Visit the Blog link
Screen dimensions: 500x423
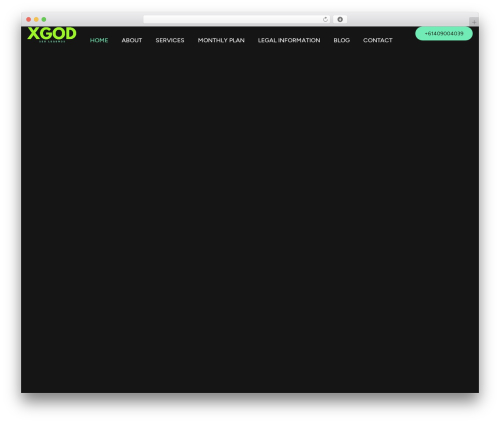(342, 40)
